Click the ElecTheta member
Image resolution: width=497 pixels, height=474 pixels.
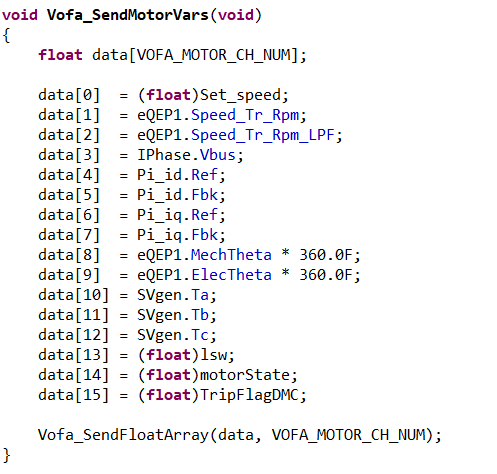coord(231,275)
